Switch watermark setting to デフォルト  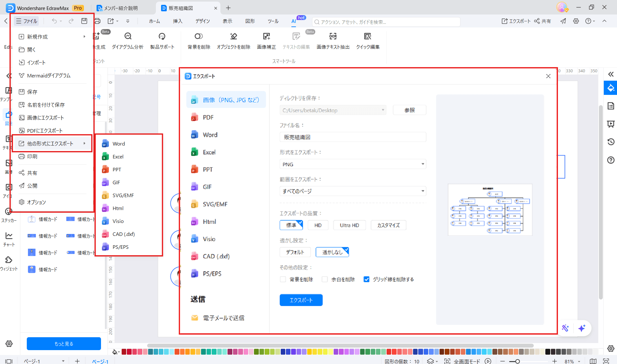(x=295, y=252)
